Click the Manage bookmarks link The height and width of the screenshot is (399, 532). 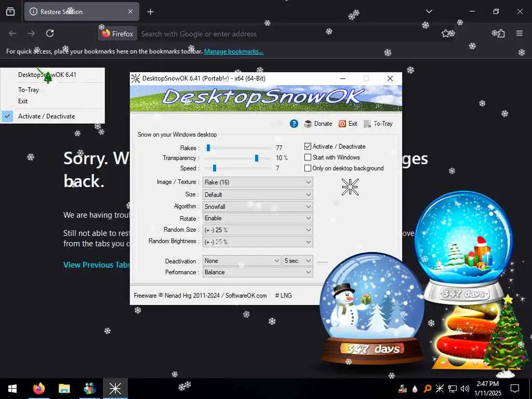click(233, 51)
